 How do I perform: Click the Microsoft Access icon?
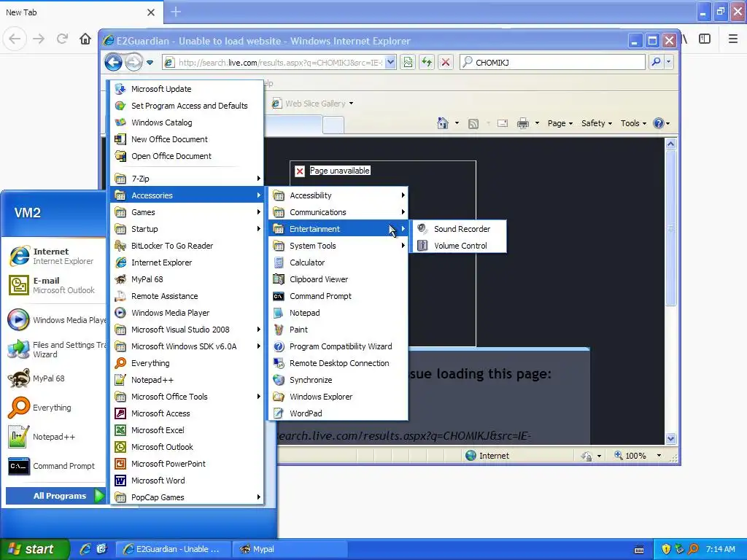[x=120, y=413]
